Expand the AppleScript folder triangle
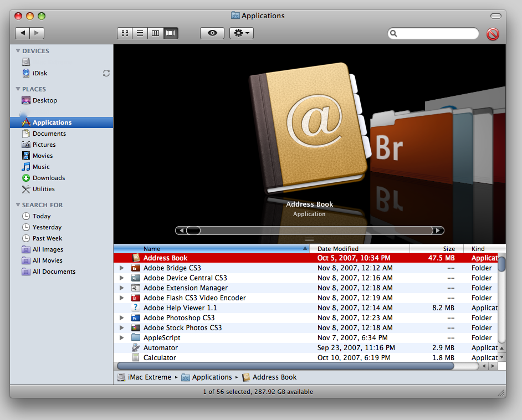Image resolution: width=522 pixels, height=420 pixels. tap(122, 338)
